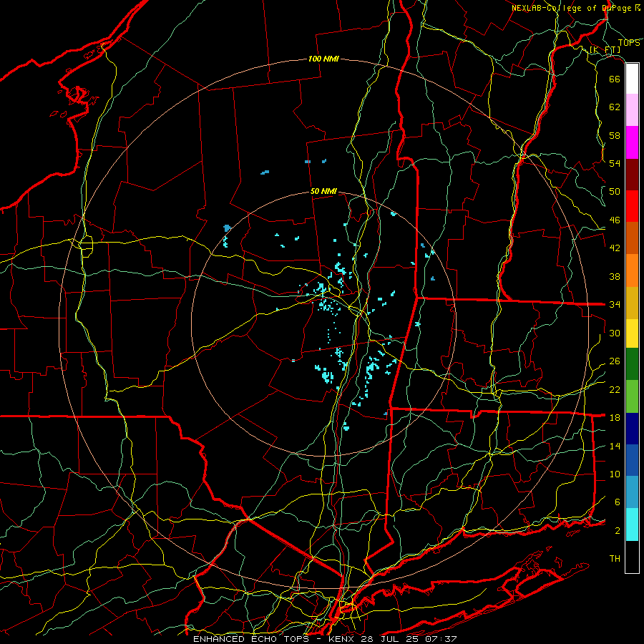644x644 pixels.
Task: Click the dark green swatch between the 30 and 26 labels
Action: pos(632,364)
